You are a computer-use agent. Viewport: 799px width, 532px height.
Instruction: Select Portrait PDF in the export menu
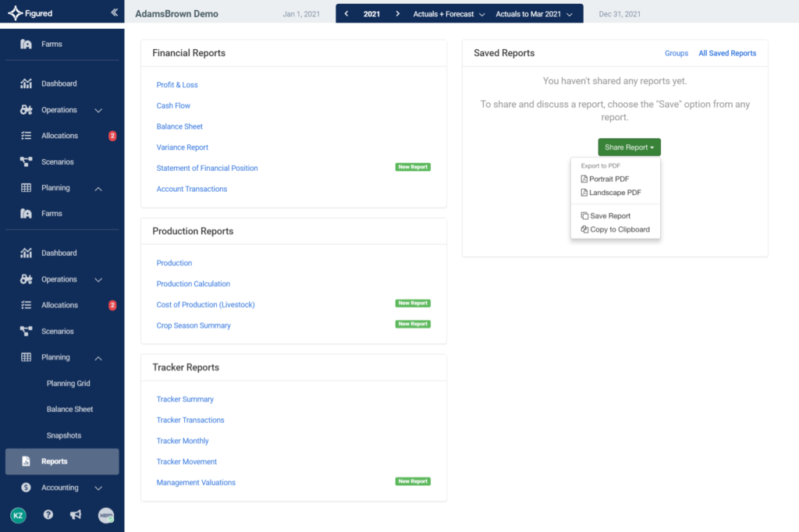[605, 179]
